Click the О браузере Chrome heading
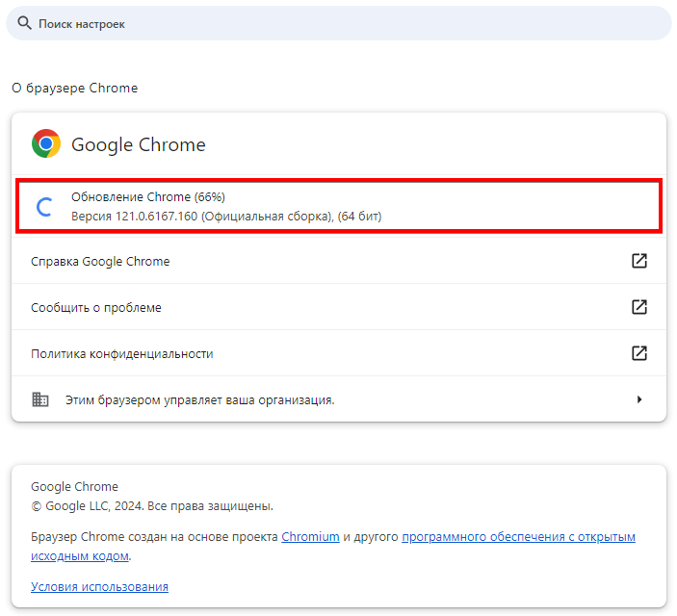Viewport: 677px width, 616px height. [75, 88]
